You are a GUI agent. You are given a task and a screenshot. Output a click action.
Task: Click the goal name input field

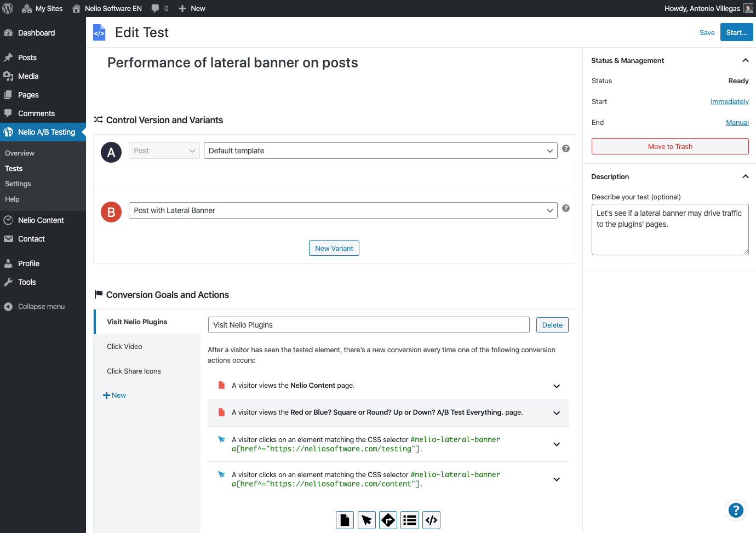369,325
